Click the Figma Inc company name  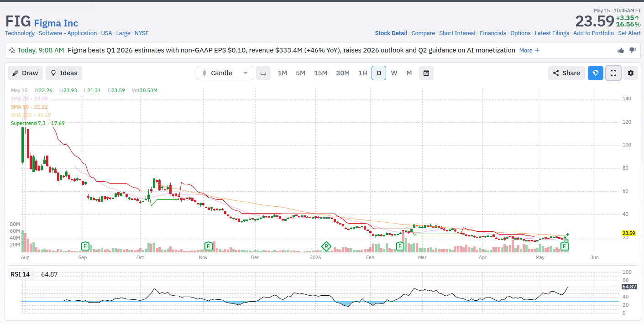56,23
